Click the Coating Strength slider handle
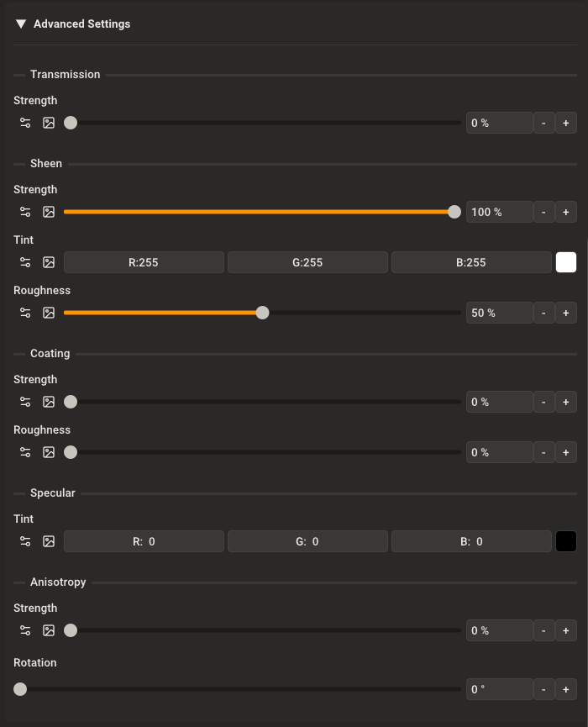The width and height of the screenshot is (588, 727). click(71, 402)
